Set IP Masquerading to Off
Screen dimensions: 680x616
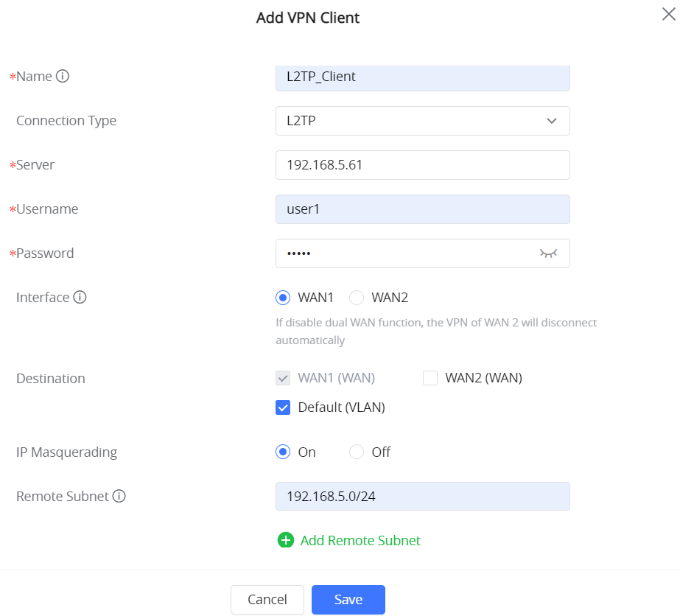pos(357,452)
